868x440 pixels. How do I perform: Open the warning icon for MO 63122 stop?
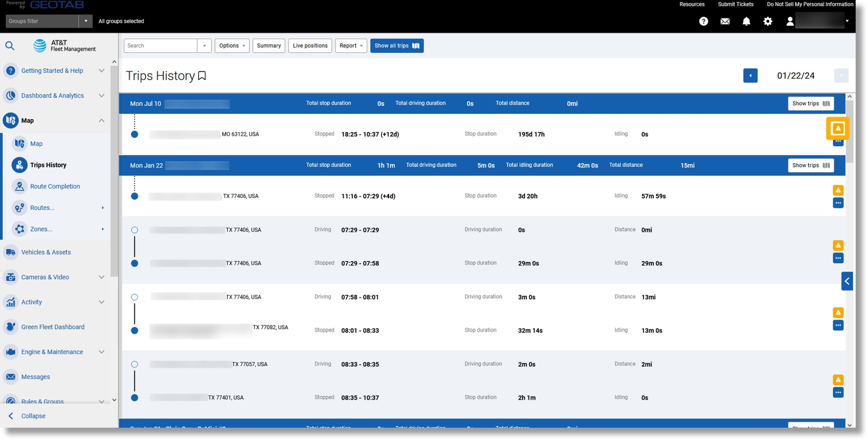point(837,128)
